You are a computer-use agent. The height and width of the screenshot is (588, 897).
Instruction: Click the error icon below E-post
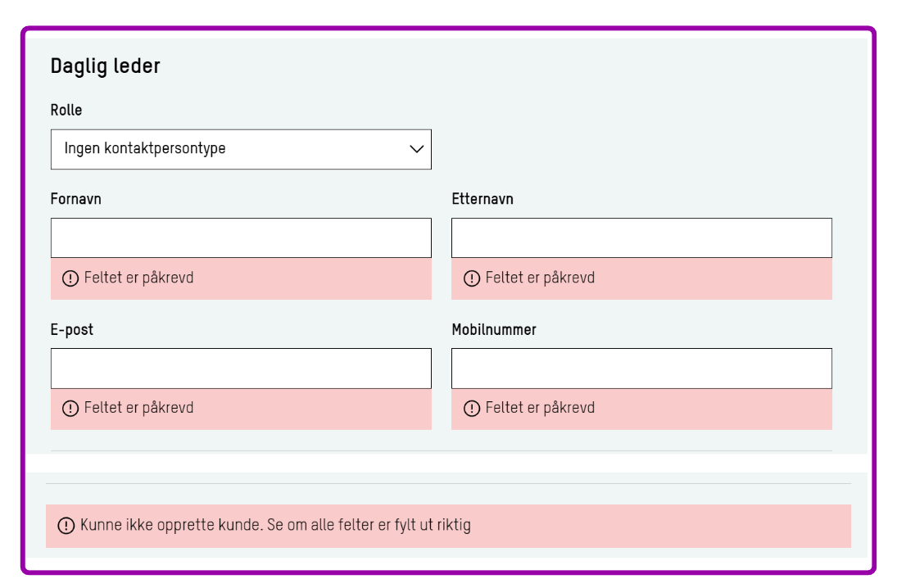coord(70,409)
